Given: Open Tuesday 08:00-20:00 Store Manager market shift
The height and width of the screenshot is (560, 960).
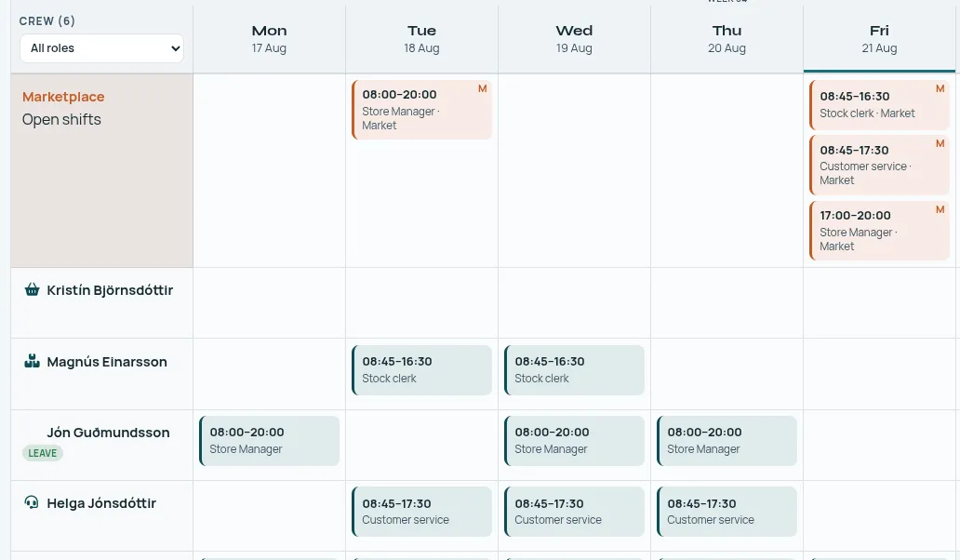Looking at the screenshot, I should [x=421, y=110].
